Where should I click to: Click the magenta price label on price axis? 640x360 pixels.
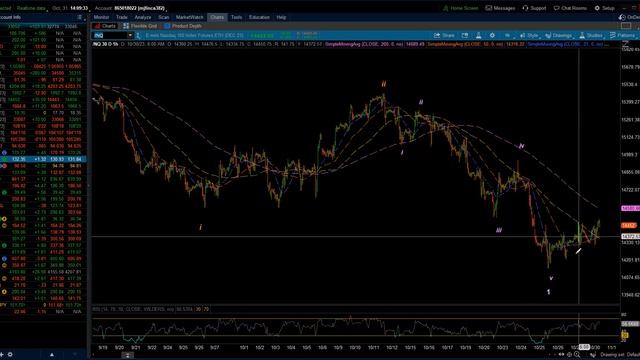pos(630,208)
